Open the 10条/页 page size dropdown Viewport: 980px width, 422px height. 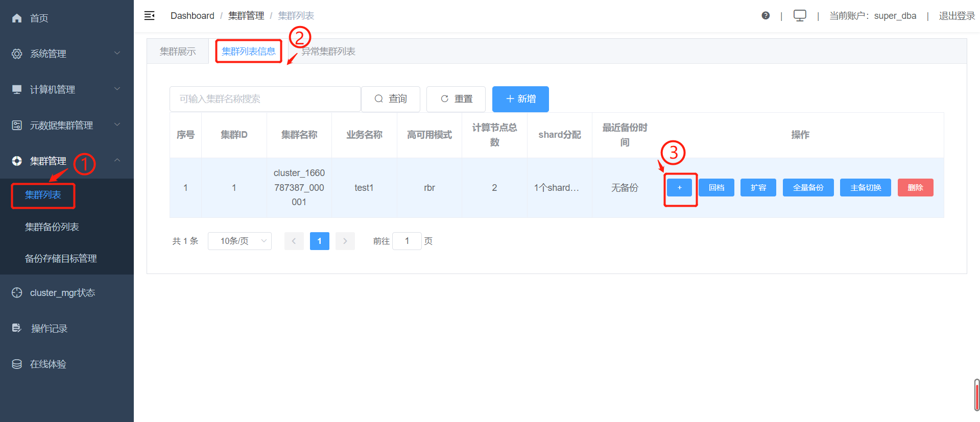point(240,241)
